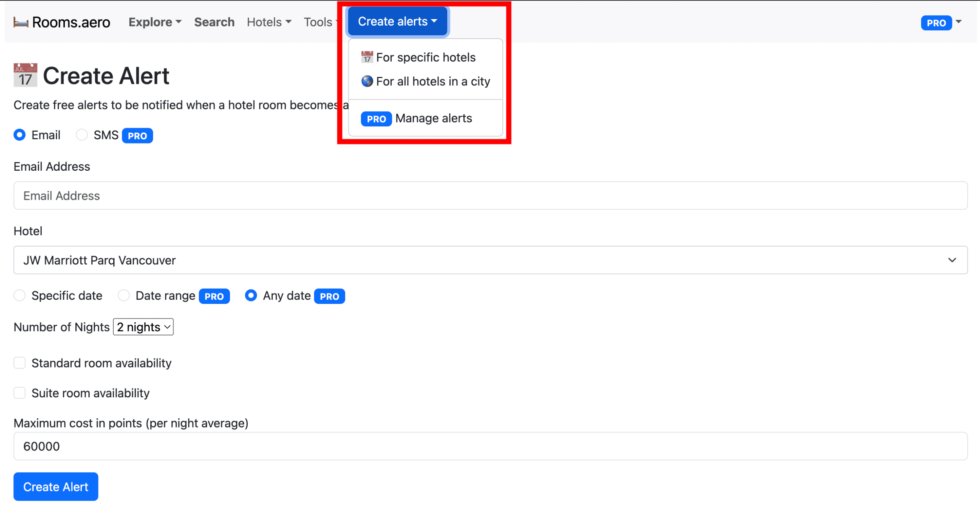Open Manage alerts menu entry
Viewport: 980px width, 514px height.
coord(433,119)
